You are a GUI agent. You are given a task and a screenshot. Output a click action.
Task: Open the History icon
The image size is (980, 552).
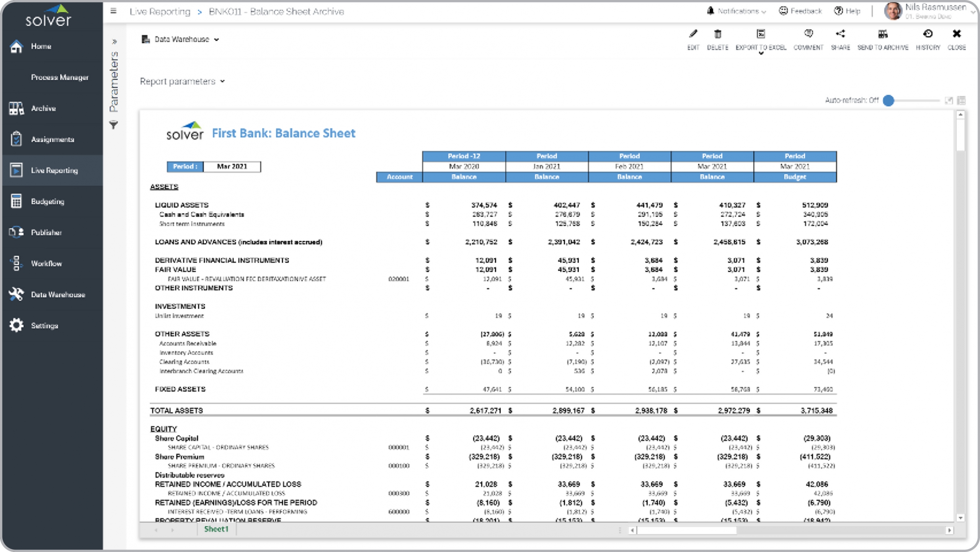point(928,34)
